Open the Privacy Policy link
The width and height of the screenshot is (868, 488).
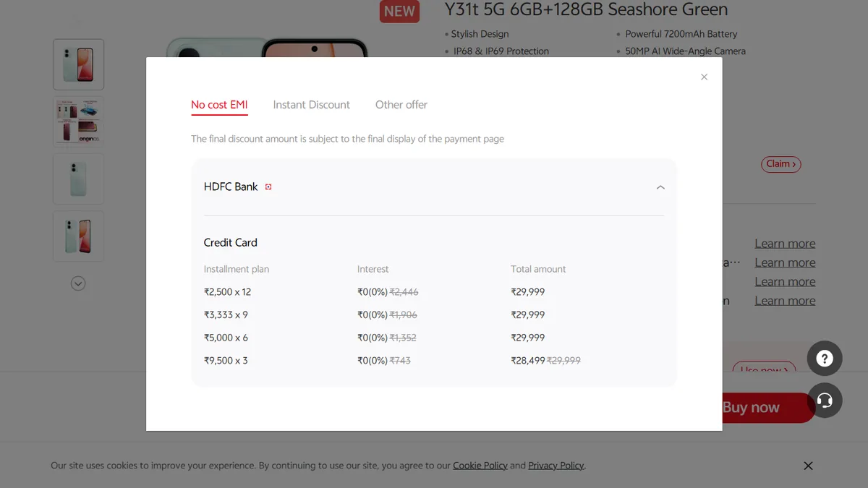[x=556, y=466]
